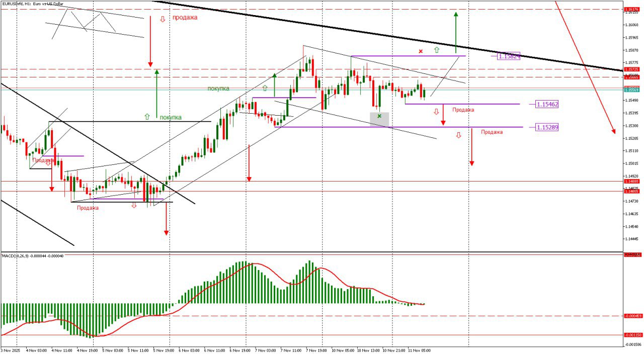
Task: Click the 1.15395 price axis value
Action: pyautogui.click(x=631, y=113)
